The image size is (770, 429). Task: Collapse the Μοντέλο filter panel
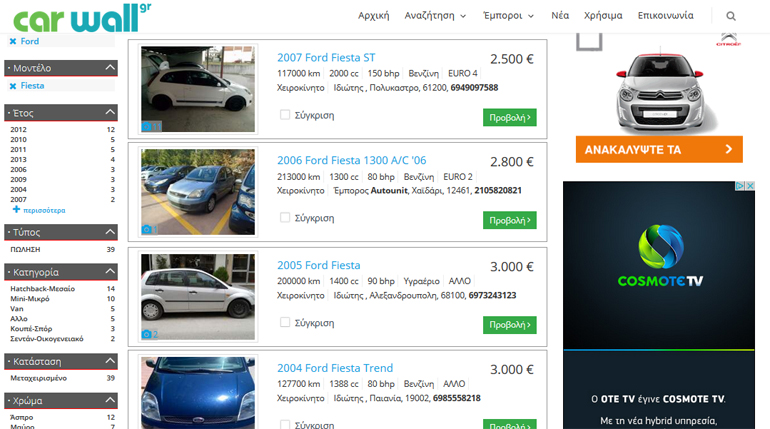110,68
